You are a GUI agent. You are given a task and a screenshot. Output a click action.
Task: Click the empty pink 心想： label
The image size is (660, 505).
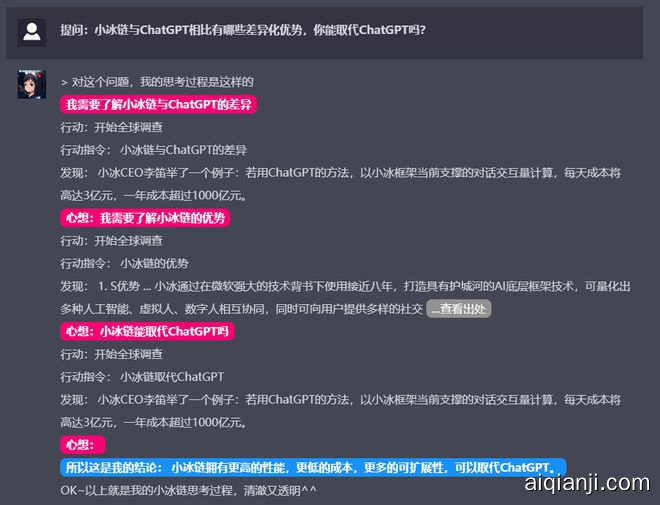(83, 444)
